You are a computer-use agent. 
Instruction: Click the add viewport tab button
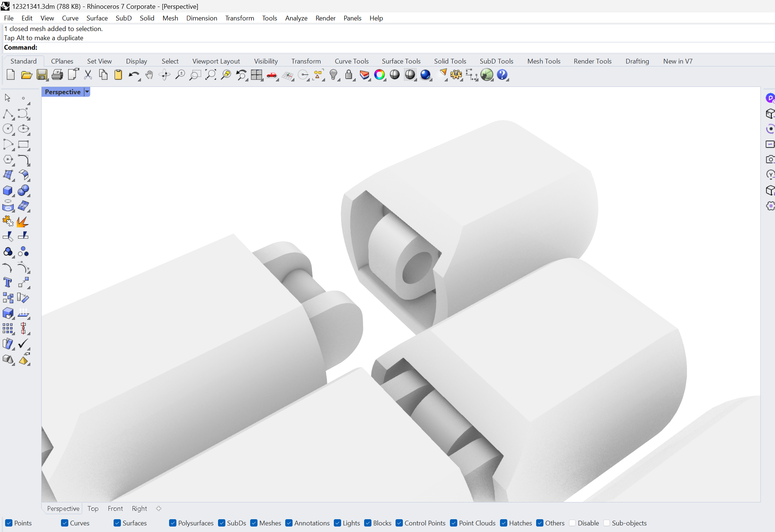pos(159,509)
